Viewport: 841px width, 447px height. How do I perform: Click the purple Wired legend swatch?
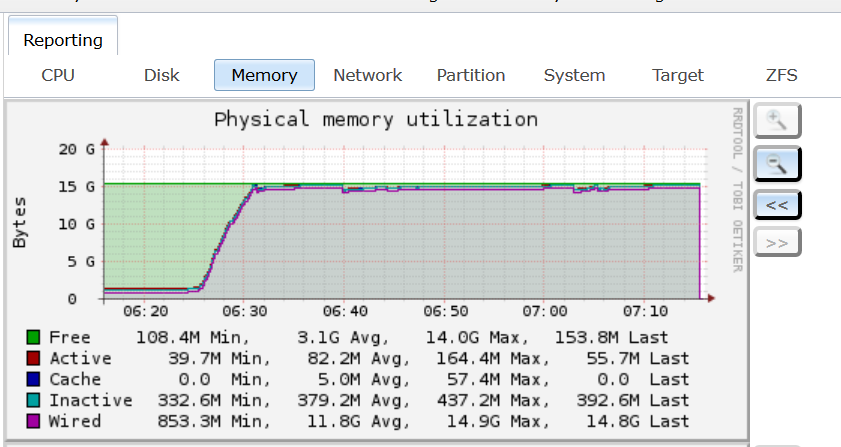[33, 421]
